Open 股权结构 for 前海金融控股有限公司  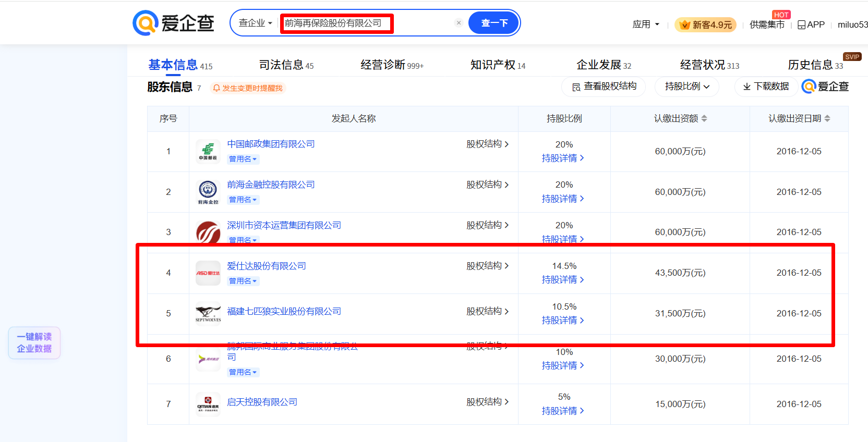[487, 185]
